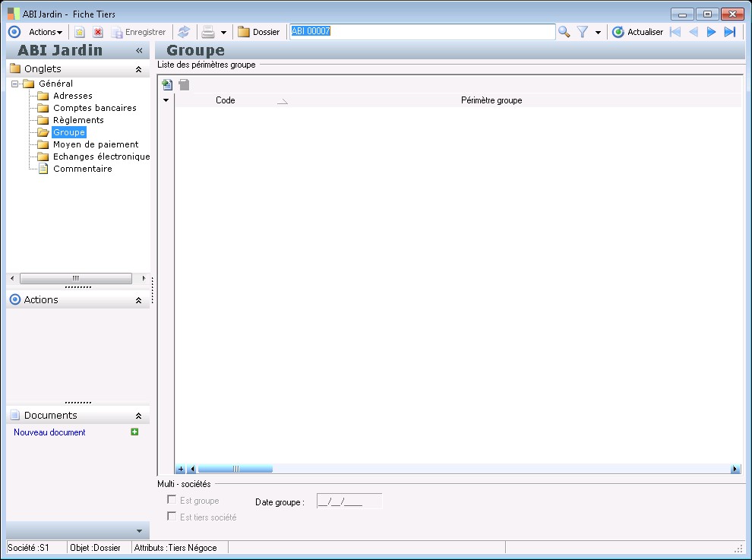Click the filter funnel icon

[x=583, y=32]
